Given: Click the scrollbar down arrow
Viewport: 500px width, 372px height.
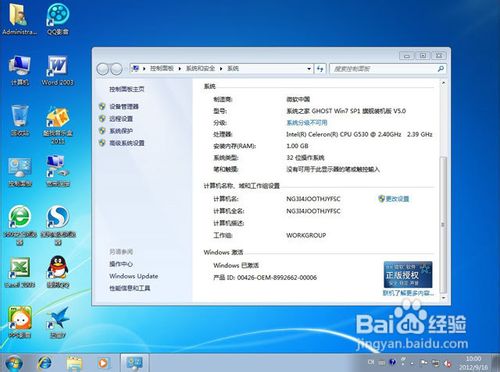Looking at the screenshot, I should [443, 297].
